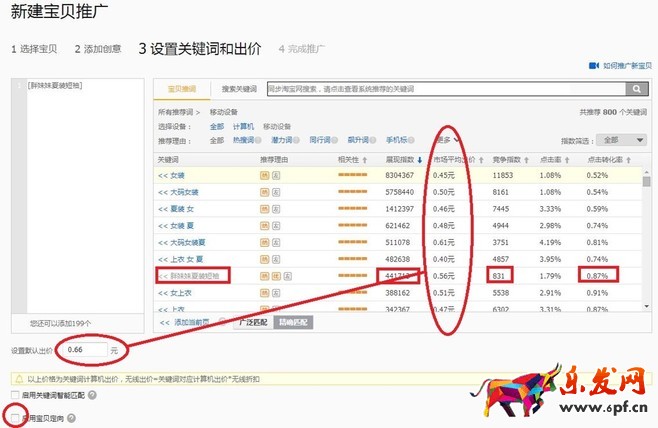This screenshot has width=658, height=428.
Task: Tick the 启用宝贝定向 checkbox
Action: pyautogui.click(x=13, y=415)
